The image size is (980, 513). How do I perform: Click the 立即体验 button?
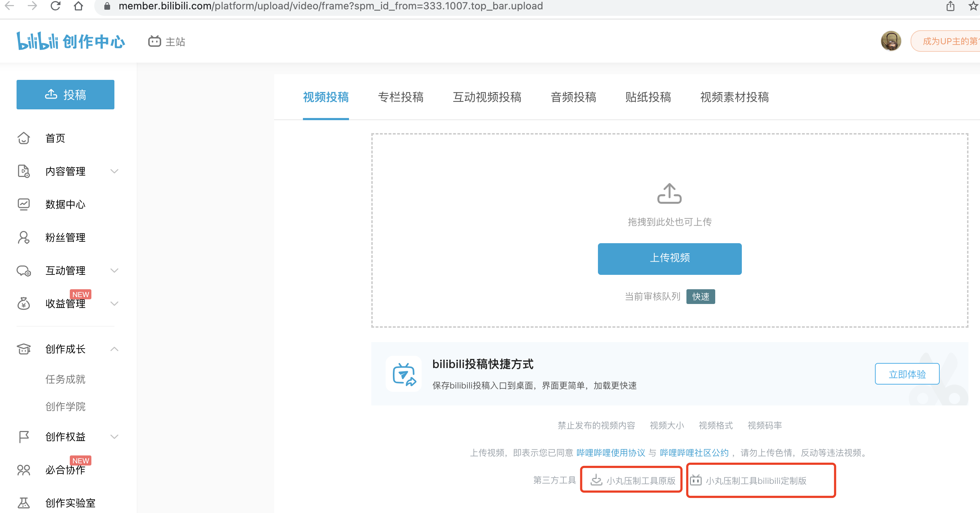tap(907, 374)
